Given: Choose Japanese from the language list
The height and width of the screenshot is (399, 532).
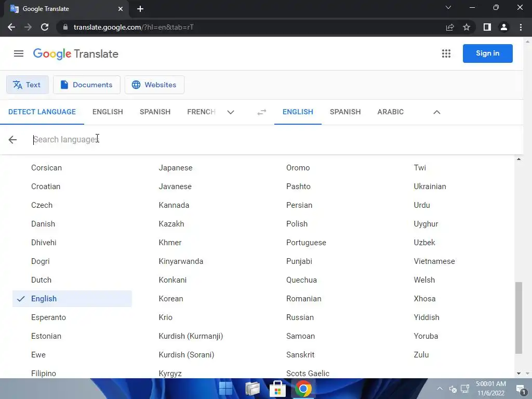Looking at the screenshot, I should pos(176,168).
